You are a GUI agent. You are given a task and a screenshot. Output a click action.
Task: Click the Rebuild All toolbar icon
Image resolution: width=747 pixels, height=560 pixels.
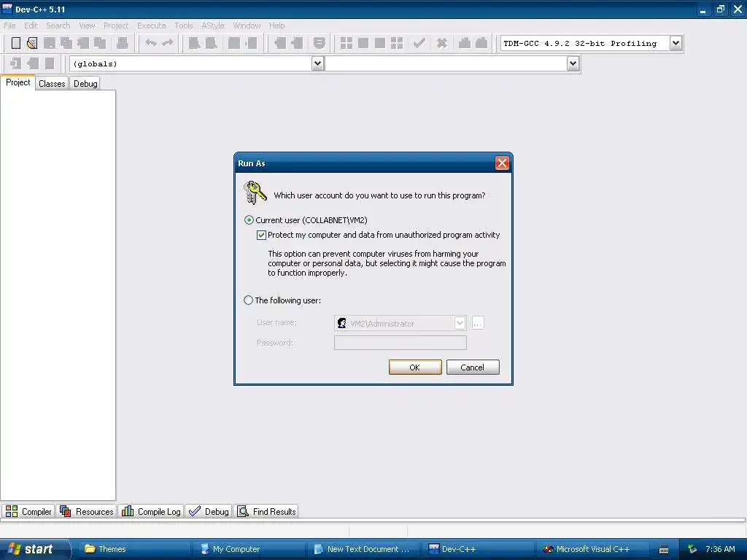coord(397,43)
